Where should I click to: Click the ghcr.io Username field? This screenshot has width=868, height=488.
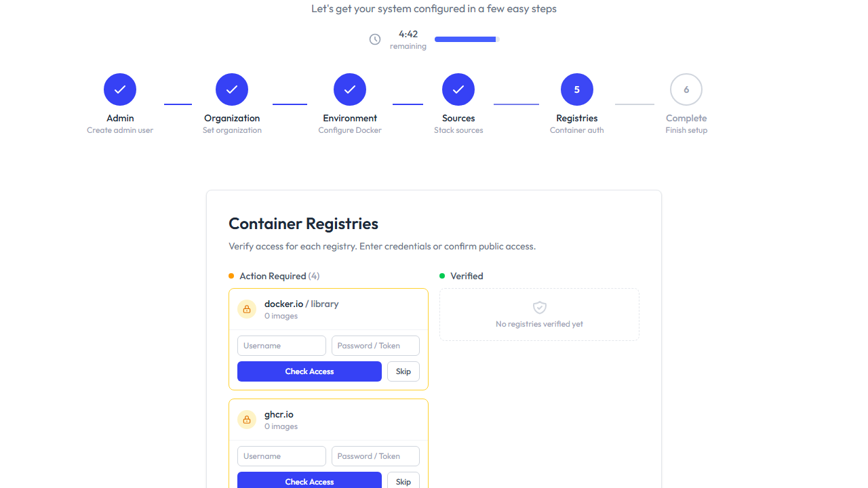click(281, 455)
